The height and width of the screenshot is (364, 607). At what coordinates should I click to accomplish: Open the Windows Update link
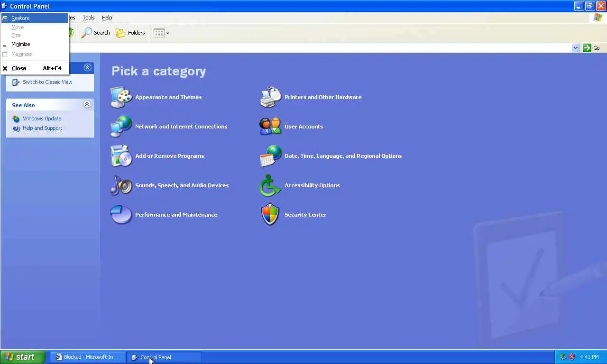[42, 118]
